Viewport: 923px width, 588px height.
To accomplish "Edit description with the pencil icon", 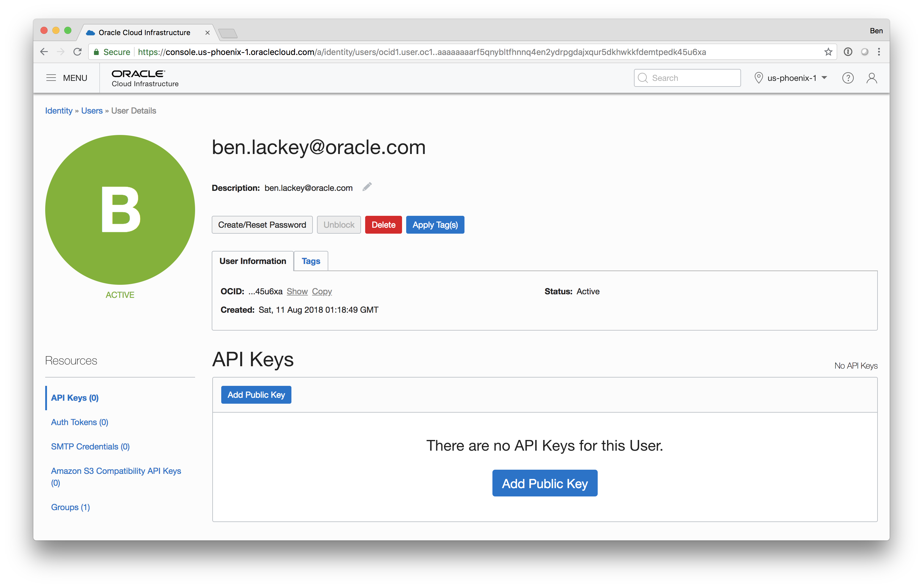I will click(367, 187).
